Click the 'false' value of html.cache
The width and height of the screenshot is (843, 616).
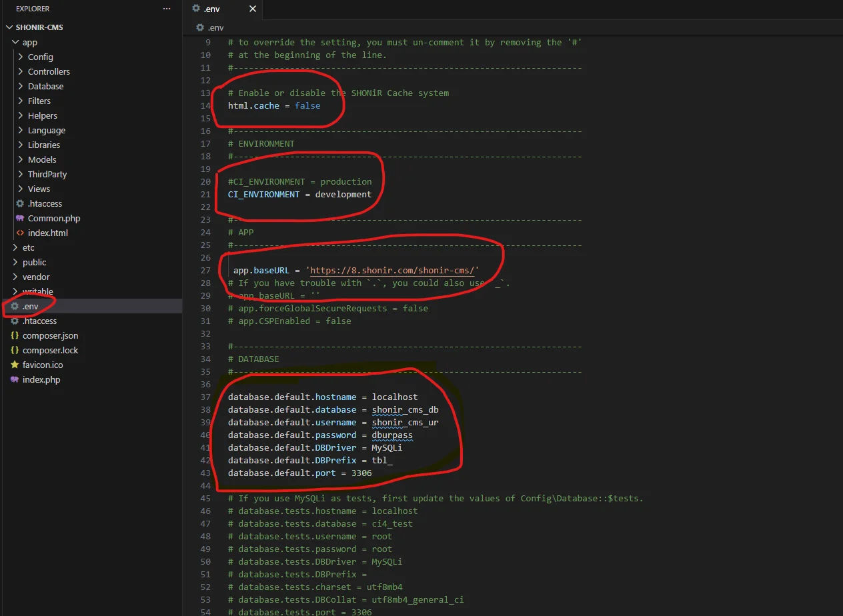pos(307,105)
